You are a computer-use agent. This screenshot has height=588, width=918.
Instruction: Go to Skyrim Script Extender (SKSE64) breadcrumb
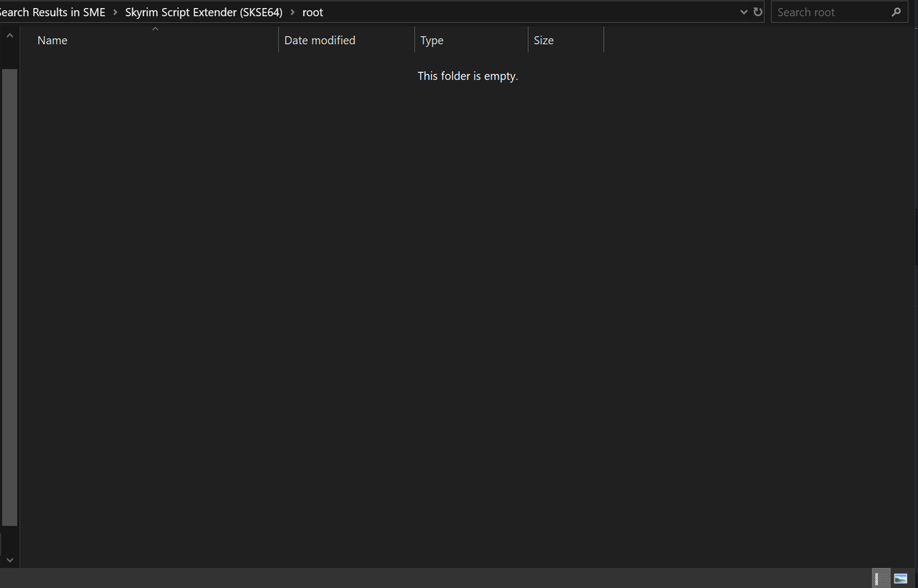tap(204, 12)
